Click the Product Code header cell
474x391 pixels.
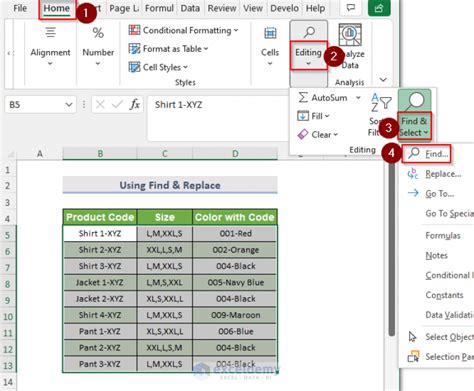(x=100, y=217)
